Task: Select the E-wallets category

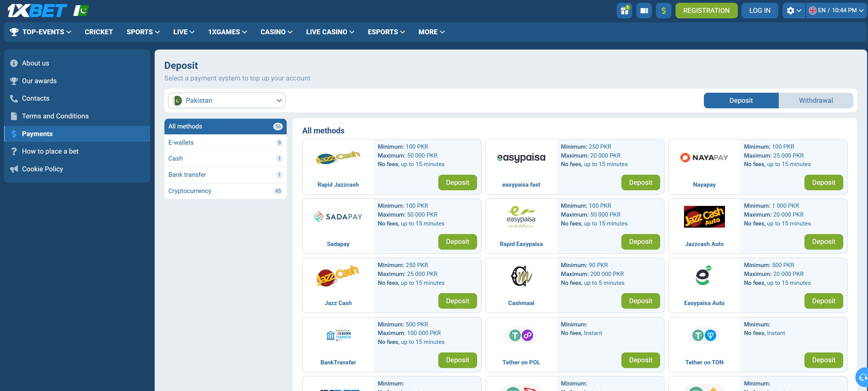Action: click(225, 143)
